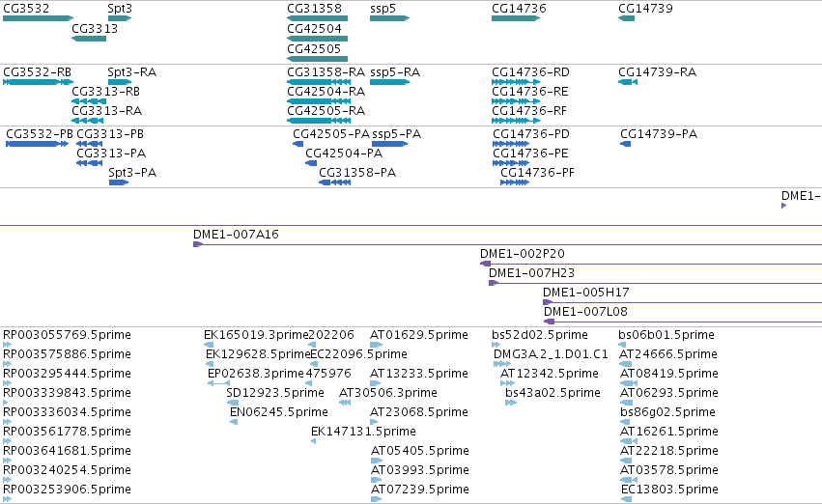The image size is (822, 504).
Task: Select the EP02638.3prime EST label
Action: tap(256, 374)
